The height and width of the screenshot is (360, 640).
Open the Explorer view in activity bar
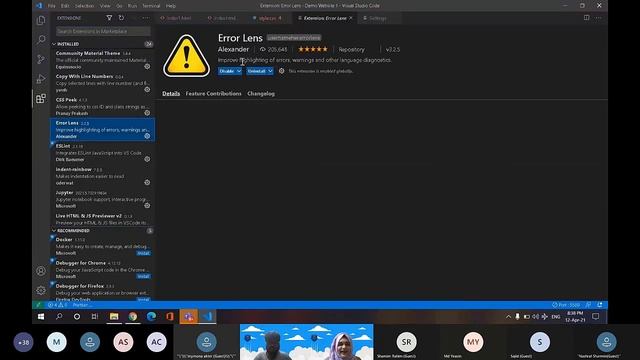point(41,20)
